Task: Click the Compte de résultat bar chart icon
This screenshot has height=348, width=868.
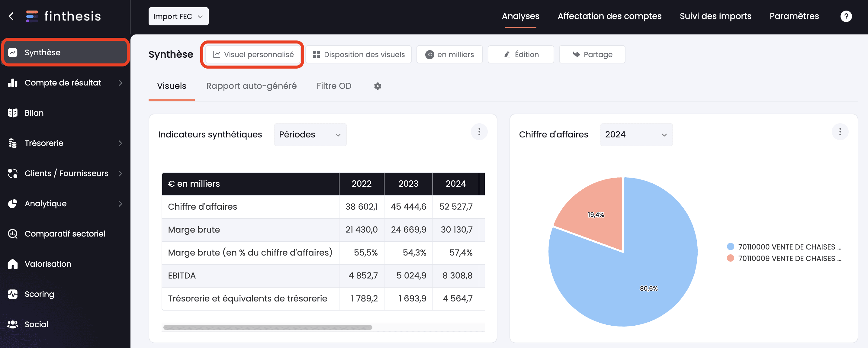Action: [x=13, y=83]
